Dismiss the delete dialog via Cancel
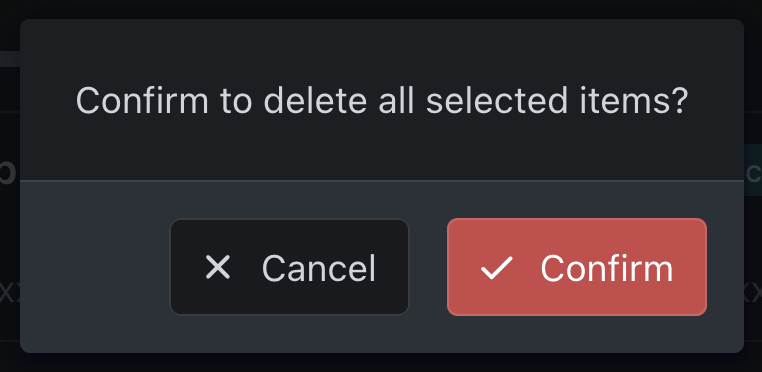The width and height of the screenshot is (762, 372). [x=290, y=267]
